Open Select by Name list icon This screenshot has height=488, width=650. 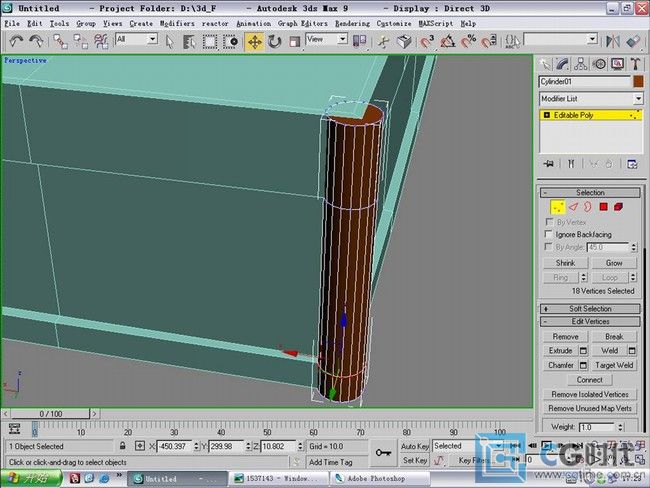point(189,42)
